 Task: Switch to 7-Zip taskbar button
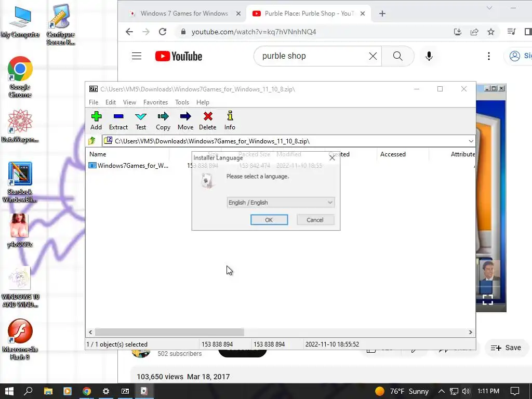[x=125, y=391]
